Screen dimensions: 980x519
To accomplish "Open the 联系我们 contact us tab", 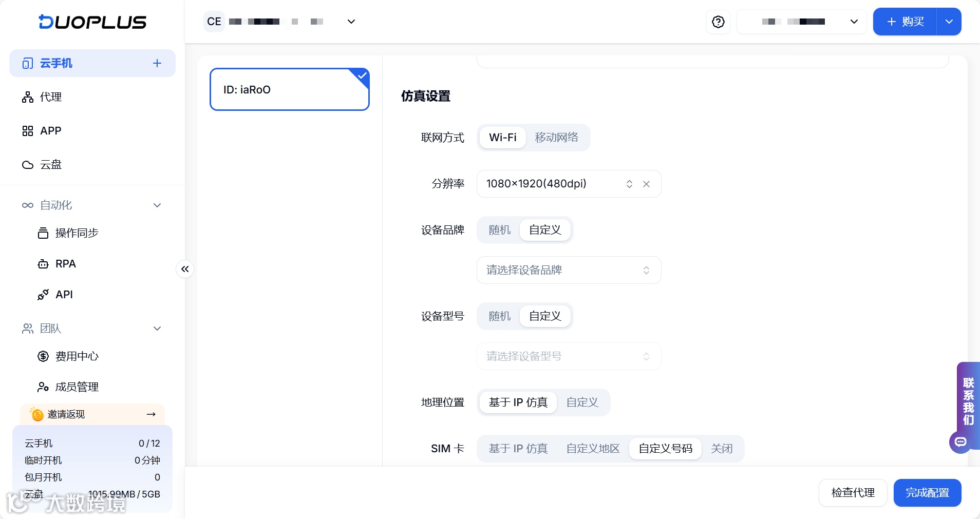I will point(969,401).
